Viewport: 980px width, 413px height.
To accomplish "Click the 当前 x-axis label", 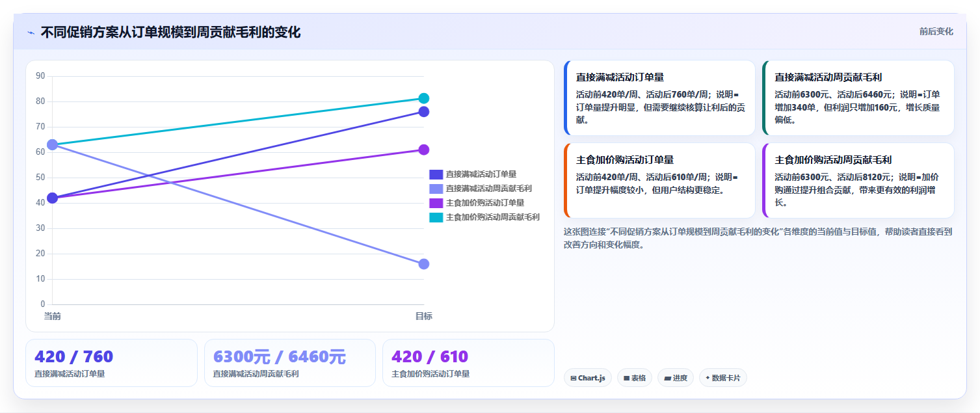I will click(x=53, y=316).
